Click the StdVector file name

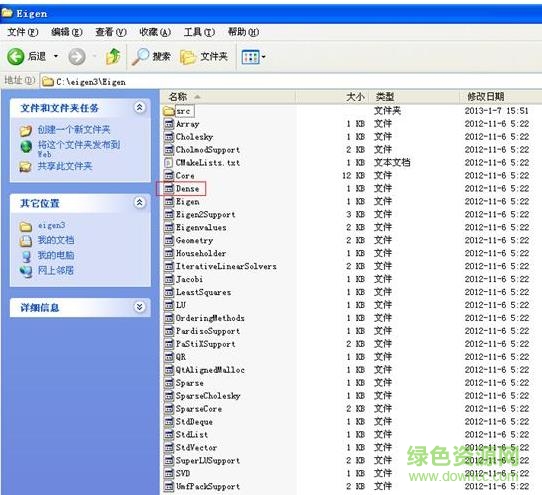pyautogui.click(x=196, y=448)
